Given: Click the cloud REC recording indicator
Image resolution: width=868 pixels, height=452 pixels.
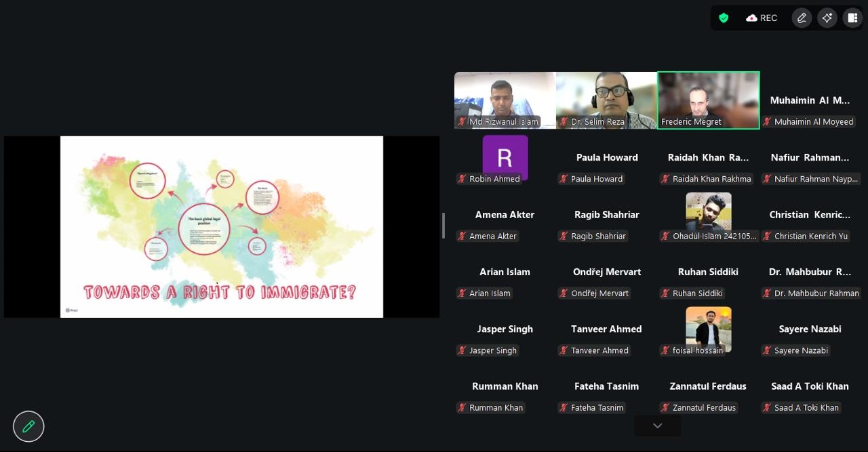Looking at the screenshot, I should tap(762, 18).
